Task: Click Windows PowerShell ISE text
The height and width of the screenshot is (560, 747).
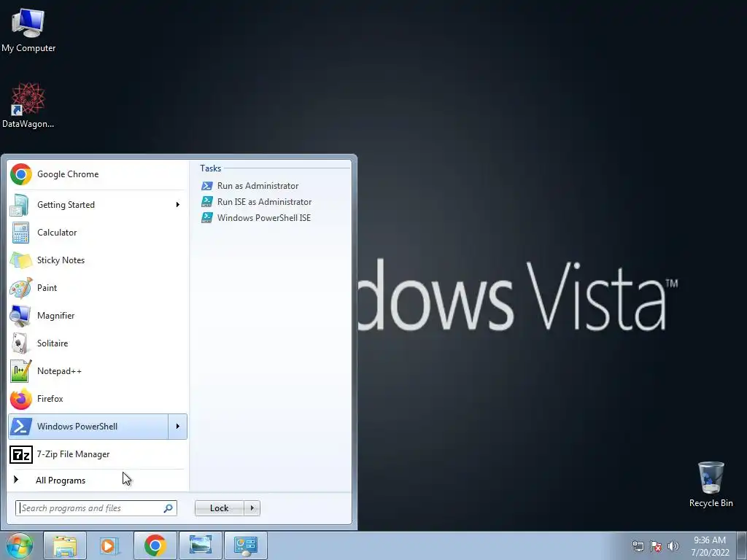Action: pos(264,218)
